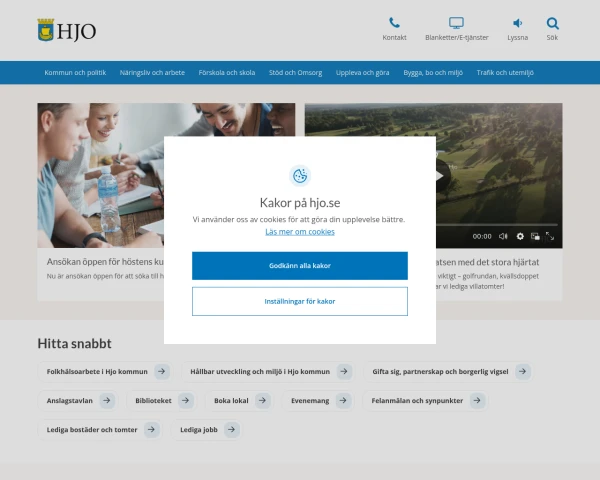This screenshot has height=480, width=600.
Task: Go to Biblioteket quick link
Action: [161, 400]
